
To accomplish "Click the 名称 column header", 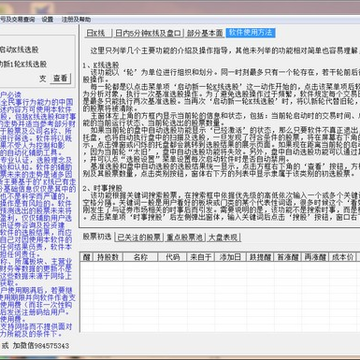I will pyautogui.click(x=140, y=257).
